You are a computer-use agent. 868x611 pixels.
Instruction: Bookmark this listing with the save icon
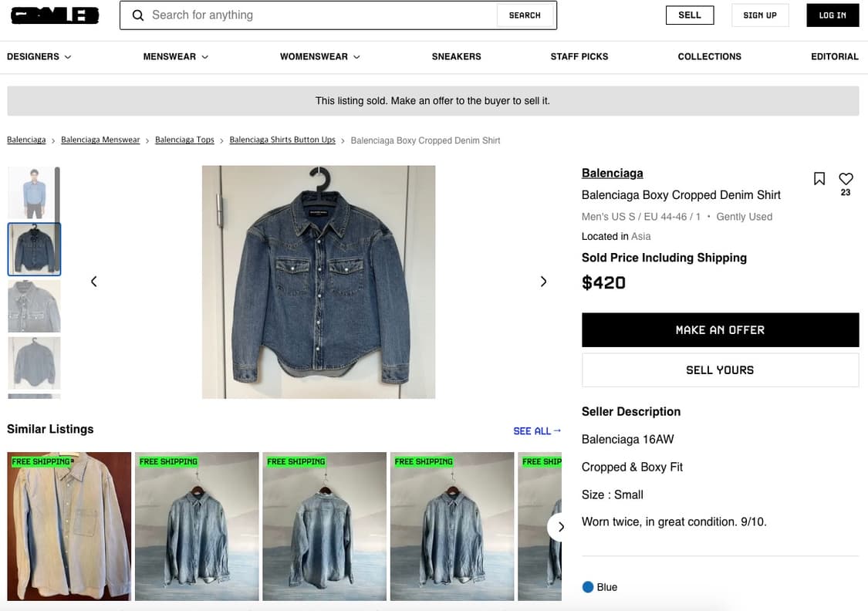pyautogui.click(x=819, y=179)
